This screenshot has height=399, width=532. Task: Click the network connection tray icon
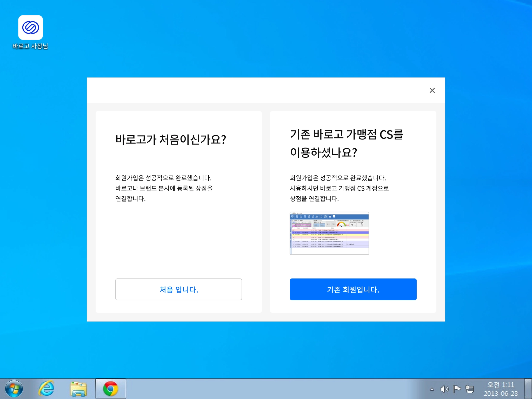click(x=470, y=389)
